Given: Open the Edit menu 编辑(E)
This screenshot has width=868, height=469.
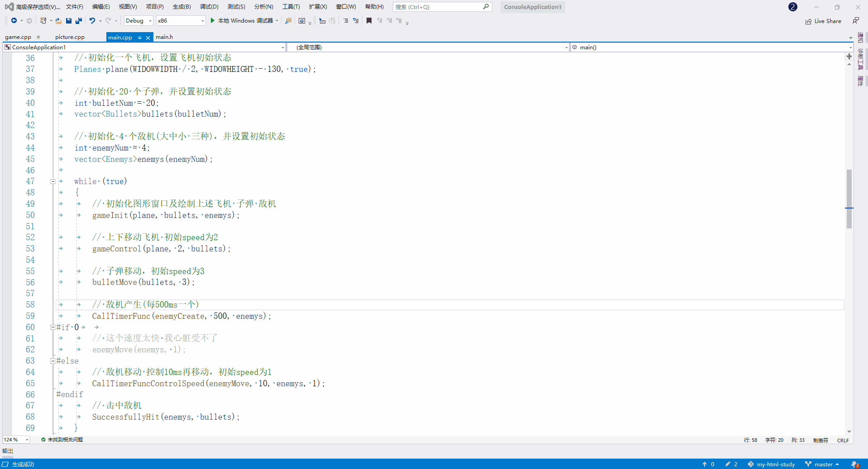Looking at the screenshot, I should tap(101, 7).
